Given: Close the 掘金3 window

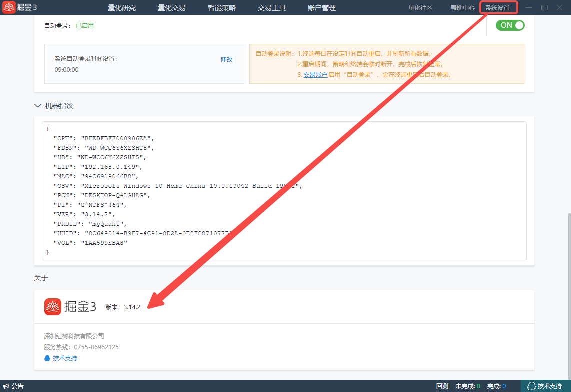Looking at the screenshot, I should pos(559,7).
